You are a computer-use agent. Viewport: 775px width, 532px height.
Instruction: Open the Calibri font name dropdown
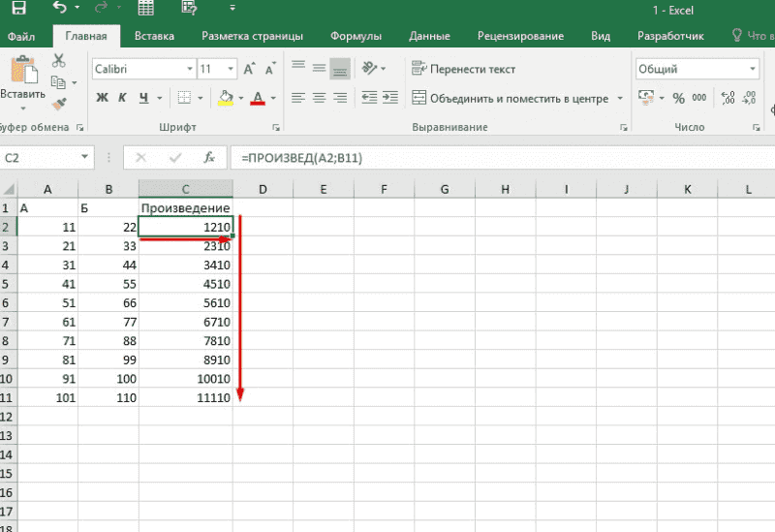click(x=189, y=70)
